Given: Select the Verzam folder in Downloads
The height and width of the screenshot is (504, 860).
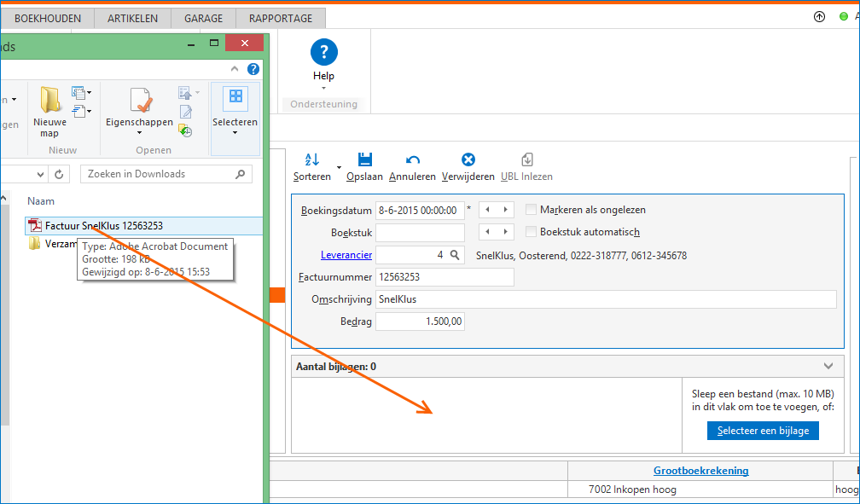Looking at the screenshot, I should coord(53,244).
